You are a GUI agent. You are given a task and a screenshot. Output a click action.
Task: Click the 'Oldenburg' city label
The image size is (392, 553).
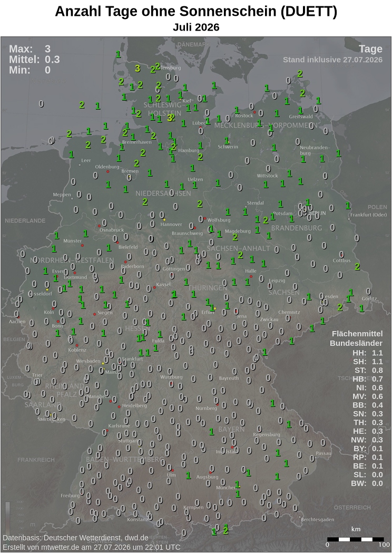[x=107, y=167]
